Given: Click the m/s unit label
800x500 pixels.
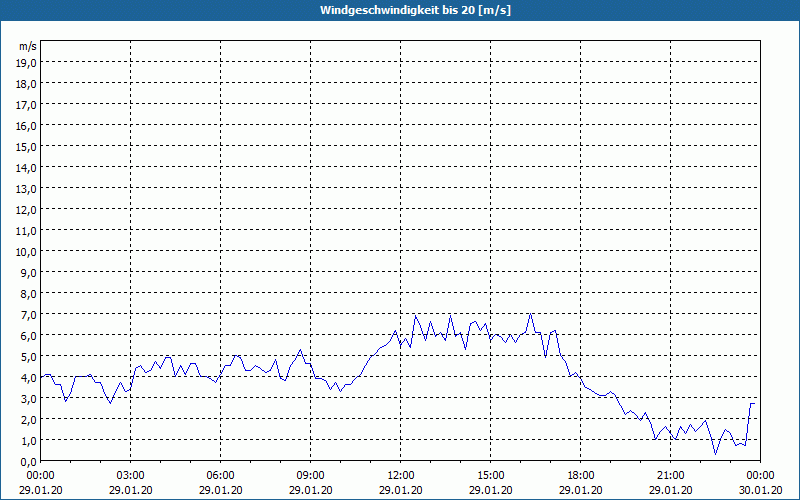Looking at the screenshot, I should point(28,46).
